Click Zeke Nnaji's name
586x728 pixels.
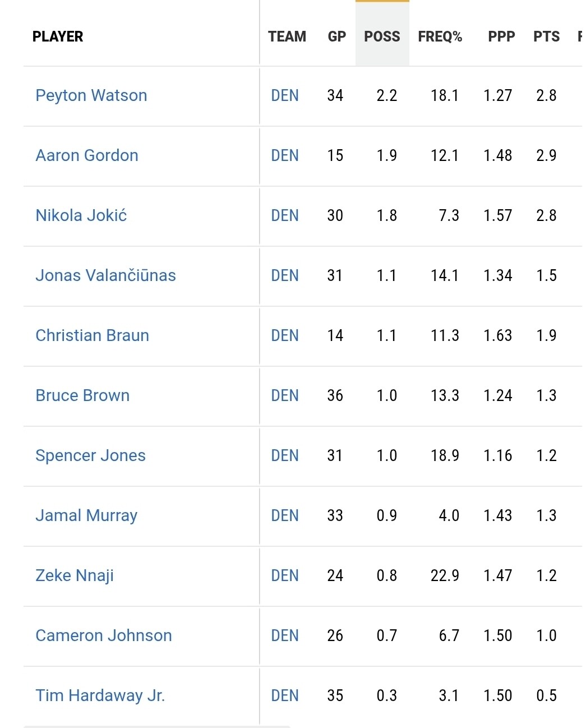[75, 575]
